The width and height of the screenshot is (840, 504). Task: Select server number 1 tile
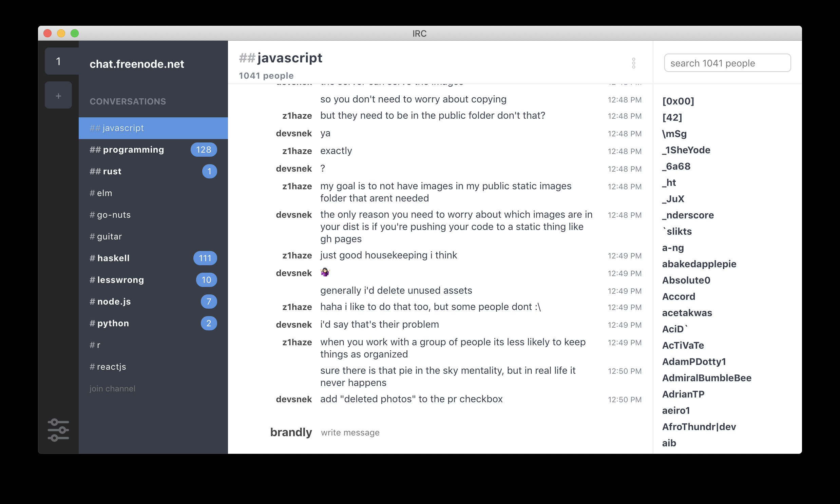pyautogui.click(x=58, y=61)
